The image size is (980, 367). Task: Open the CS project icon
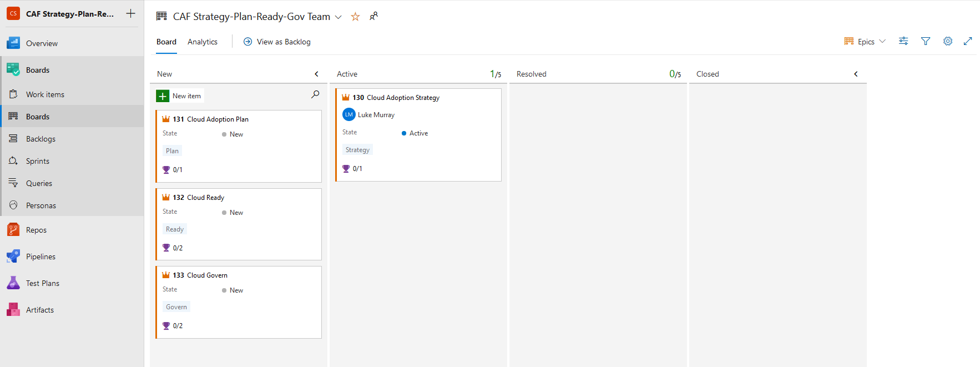(x=13, y=13)
